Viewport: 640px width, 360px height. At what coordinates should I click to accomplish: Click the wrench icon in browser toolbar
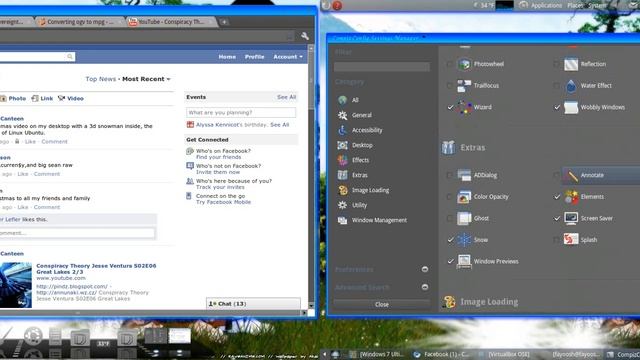click(305, 36)
